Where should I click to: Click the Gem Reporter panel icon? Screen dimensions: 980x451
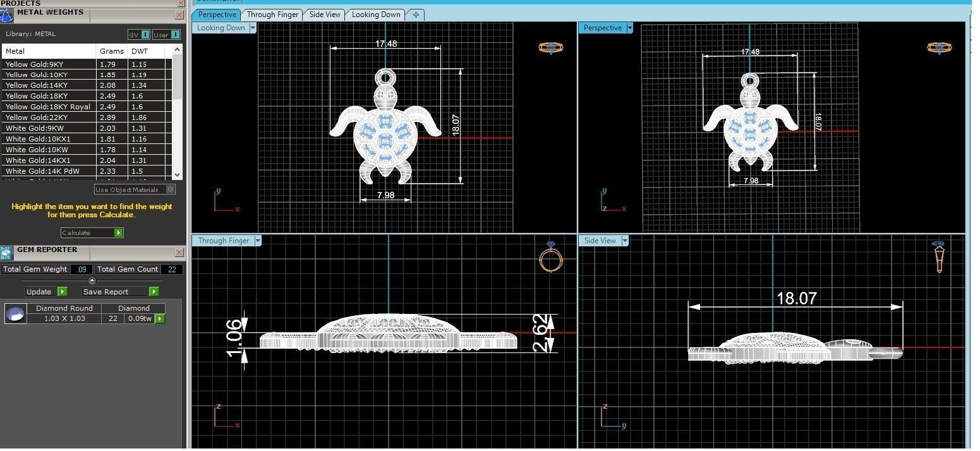6,253
